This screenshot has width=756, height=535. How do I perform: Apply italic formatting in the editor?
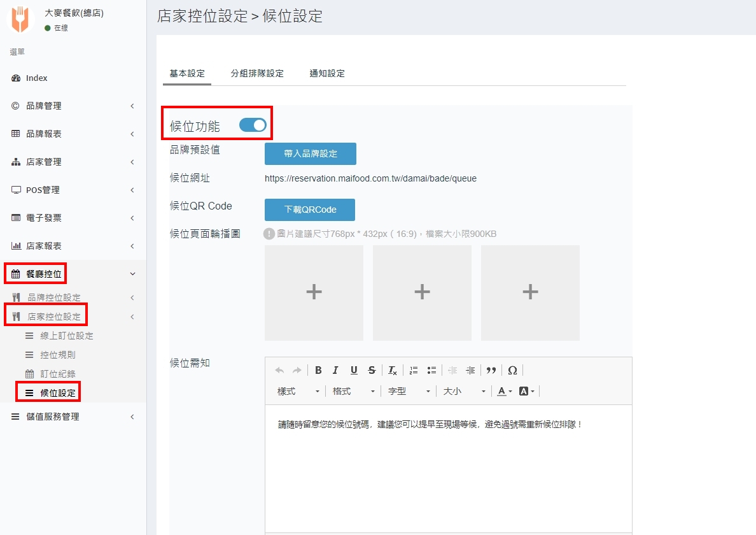pos(335,370)
